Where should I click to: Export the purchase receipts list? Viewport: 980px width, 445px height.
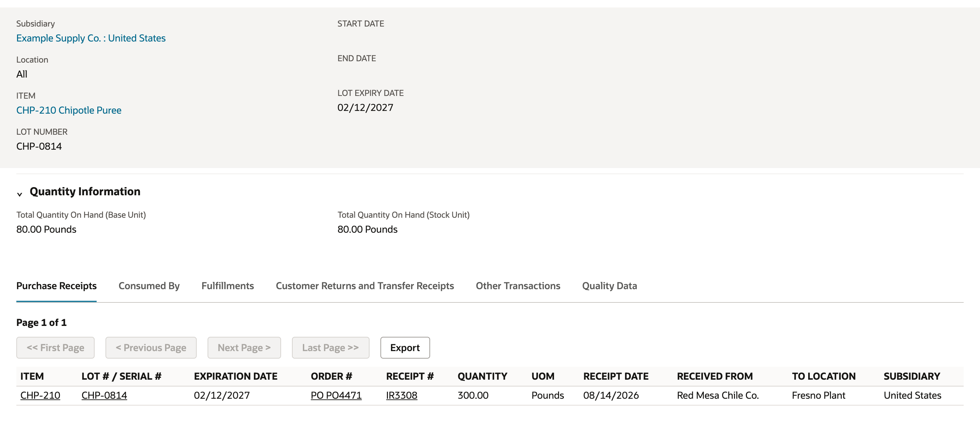coord(405,348)
